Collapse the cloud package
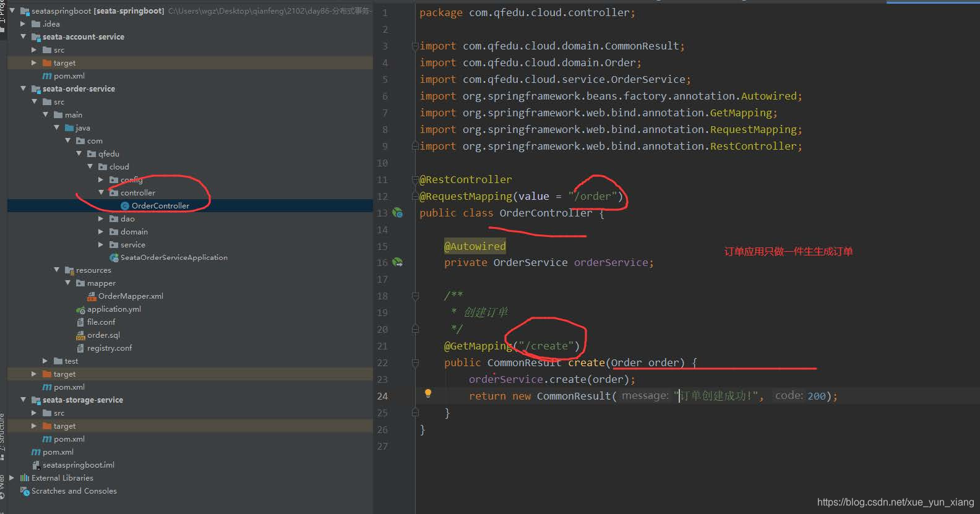The height and width of the screenshot is (514, 980). [x=90, y=167]
